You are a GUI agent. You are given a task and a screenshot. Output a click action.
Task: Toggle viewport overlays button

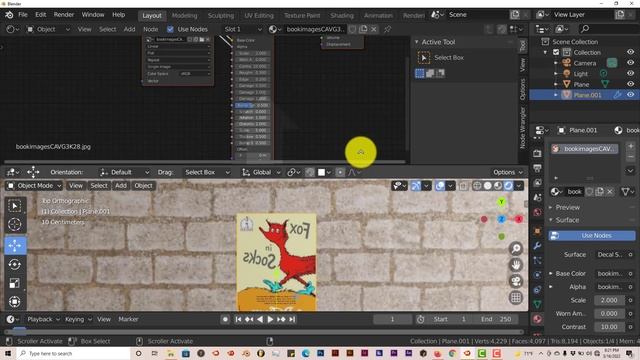point(440,186)
